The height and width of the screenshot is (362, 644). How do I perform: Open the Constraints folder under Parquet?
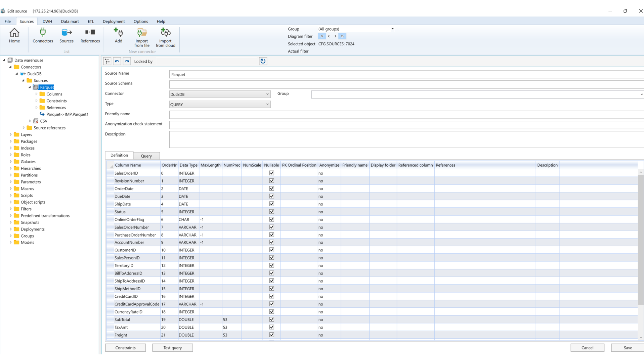[x=56, y=101]
